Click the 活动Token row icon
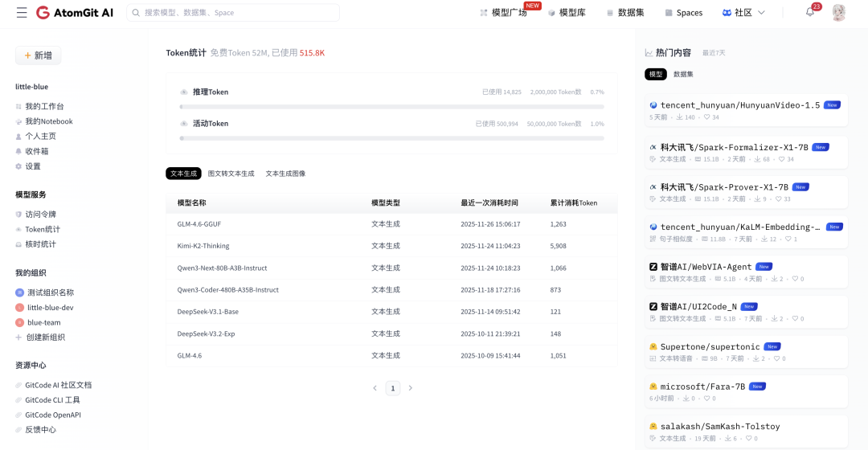 [x=184, y=124]
